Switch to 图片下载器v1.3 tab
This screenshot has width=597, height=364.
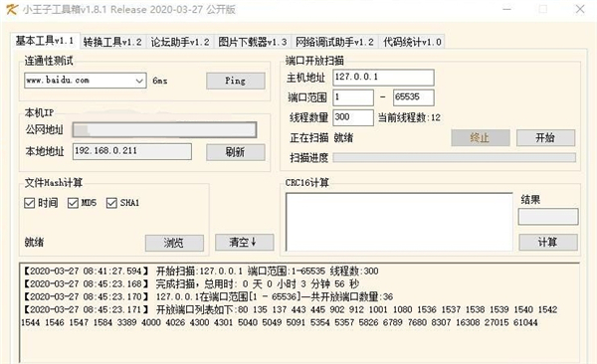tap(253, 42)
